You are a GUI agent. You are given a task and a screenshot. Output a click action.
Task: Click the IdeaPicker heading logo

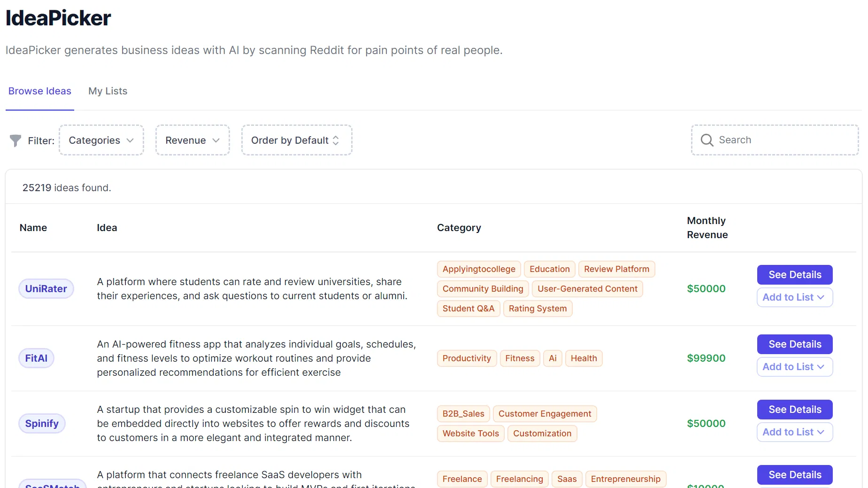[x=58, y=18]
